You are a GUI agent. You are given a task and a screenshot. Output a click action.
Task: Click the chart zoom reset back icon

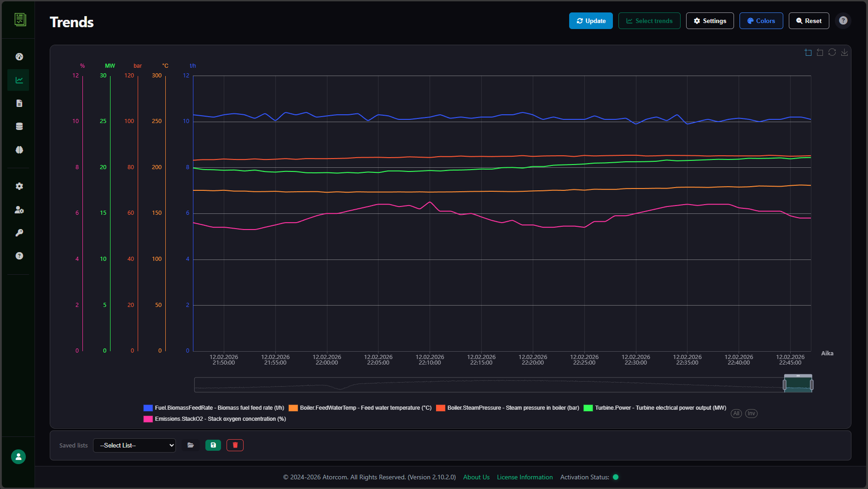click(x=820, y=53)
